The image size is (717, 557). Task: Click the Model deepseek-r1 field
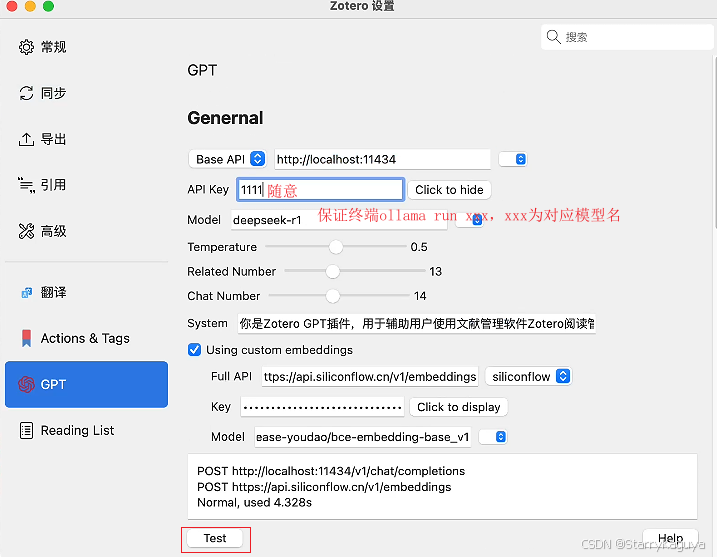click(339, 220)
